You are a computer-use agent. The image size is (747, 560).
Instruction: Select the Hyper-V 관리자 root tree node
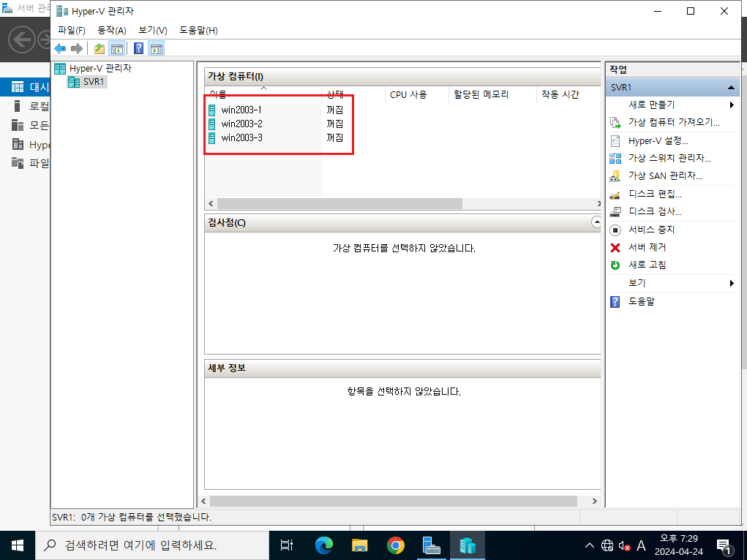point(93,68)
